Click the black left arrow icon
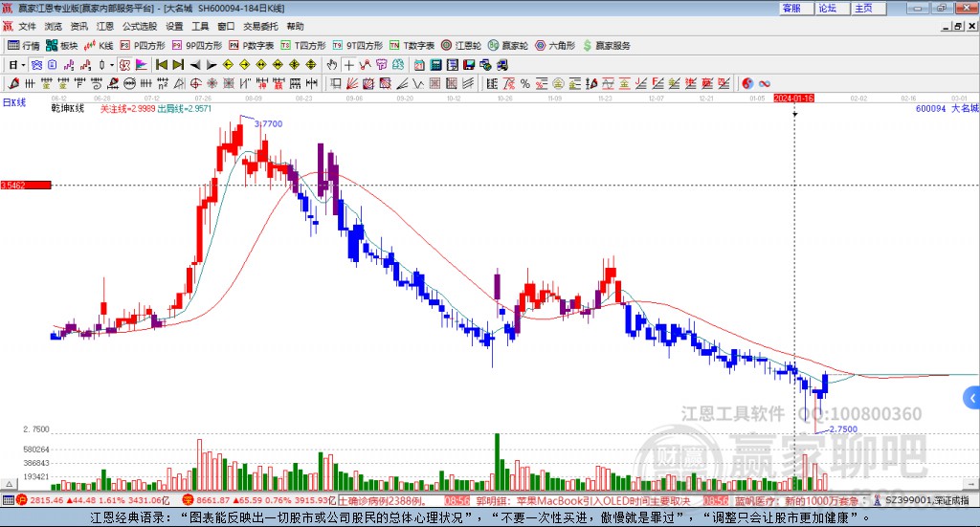The width and height of the screenshot is (980, 527). coord(195,65)
